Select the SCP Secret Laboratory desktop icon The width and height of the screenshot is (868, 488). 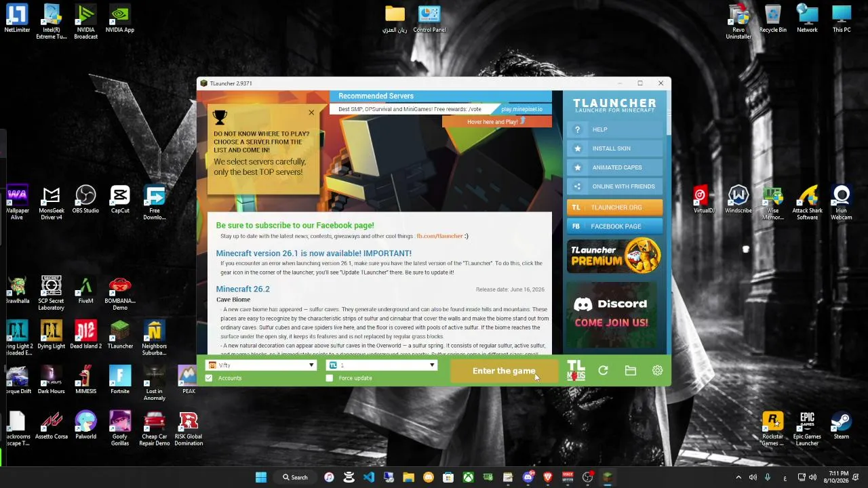click(51, 293)
